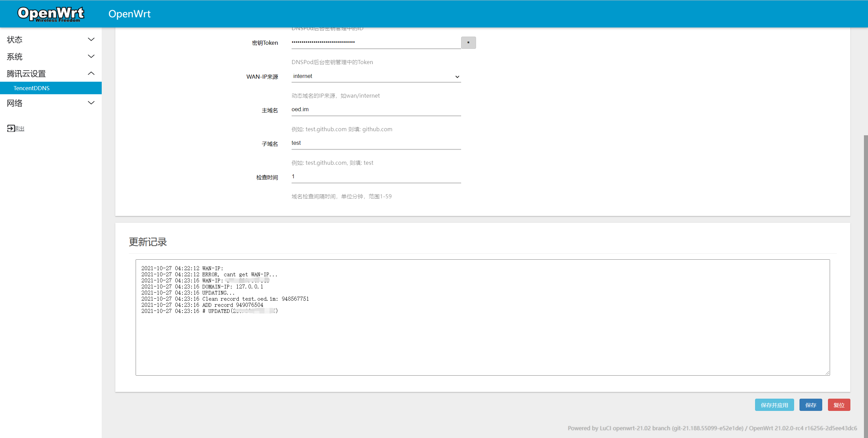The height and width of the screenshot is (438, 868).
Task: Click inside the 更新记录 log textarea
Action: point(482,317)
